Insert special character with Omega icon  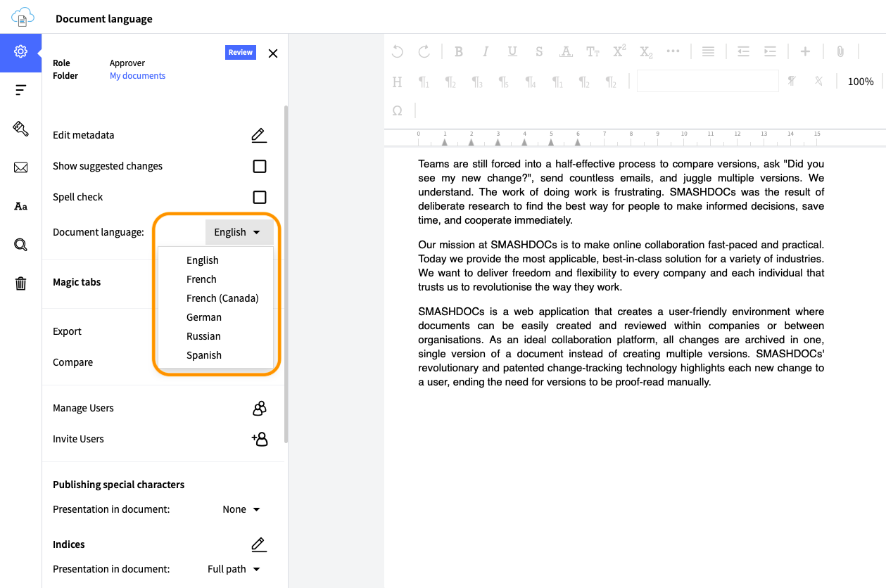398,111
